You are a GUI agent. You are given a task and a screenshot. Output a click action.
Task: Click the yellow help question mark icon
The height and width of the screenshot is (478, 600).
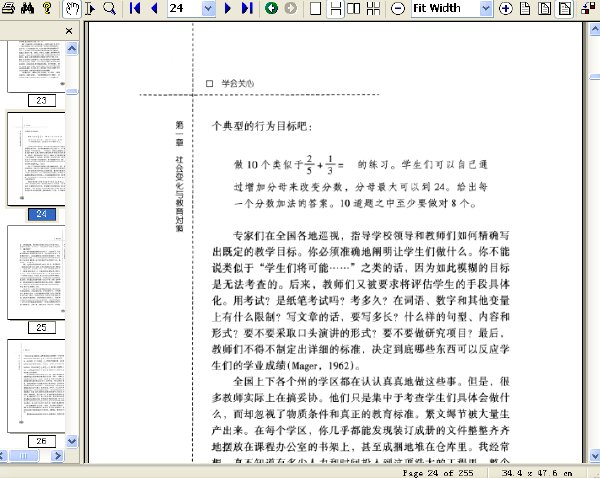point(47,8)
